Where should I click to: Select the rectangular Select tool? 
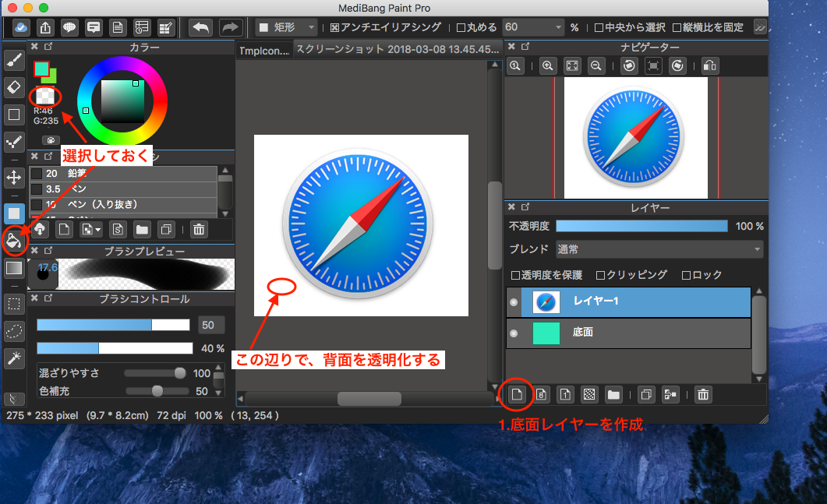14,305
